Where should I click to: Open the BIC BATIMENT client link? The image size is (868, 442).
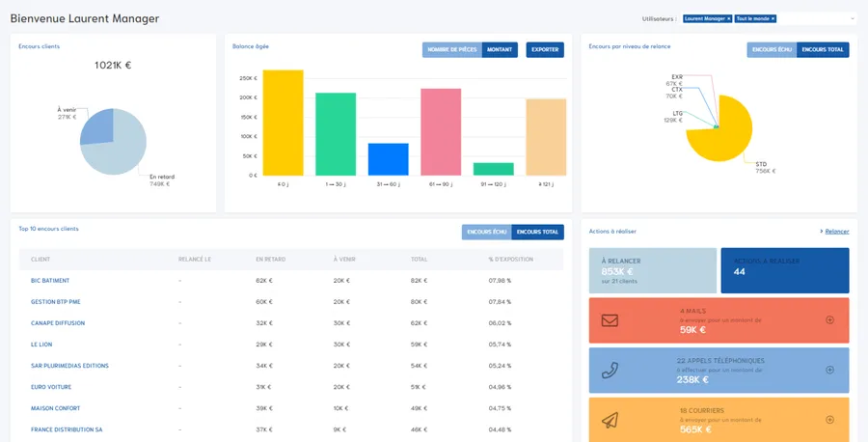(50, 281)
